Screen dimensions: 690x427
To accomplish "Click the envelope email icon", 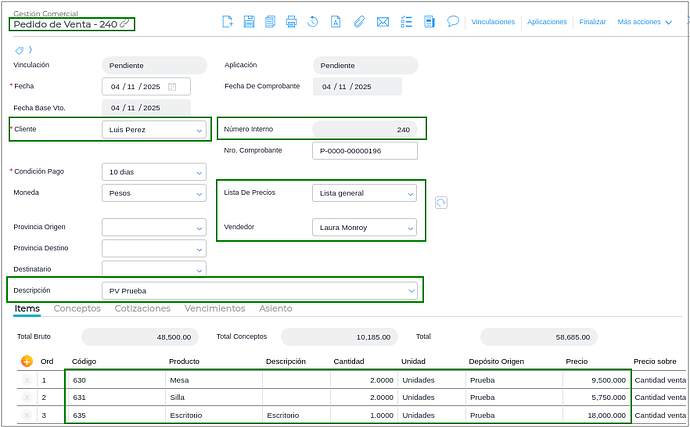I will tap(382, 21).
